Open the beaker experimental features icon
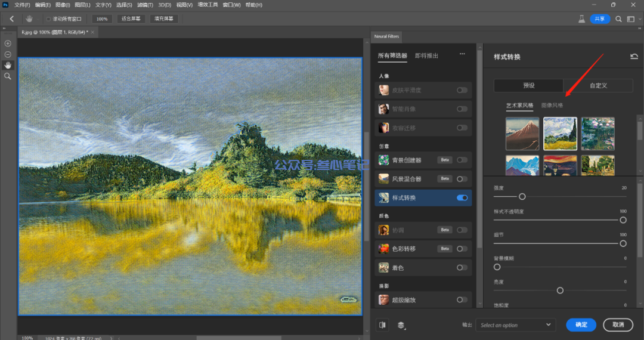This screenshot has height=340, width=644. (581, 19)
